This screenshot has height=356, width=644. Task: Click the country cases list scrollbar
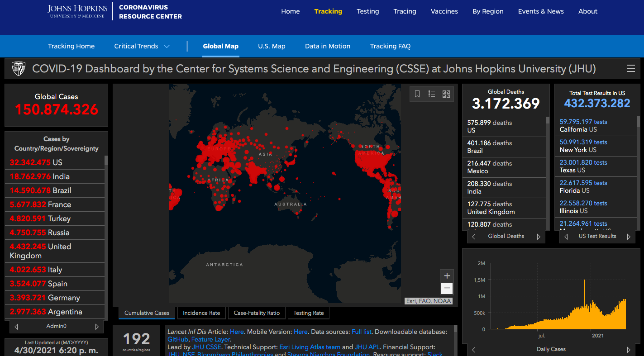click(106, 161)
